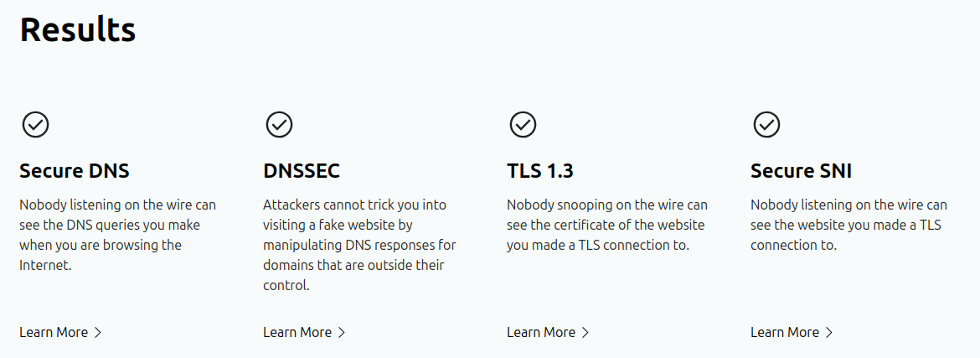Click the chevron arrow under Secure SNI

tap(829, 333)
